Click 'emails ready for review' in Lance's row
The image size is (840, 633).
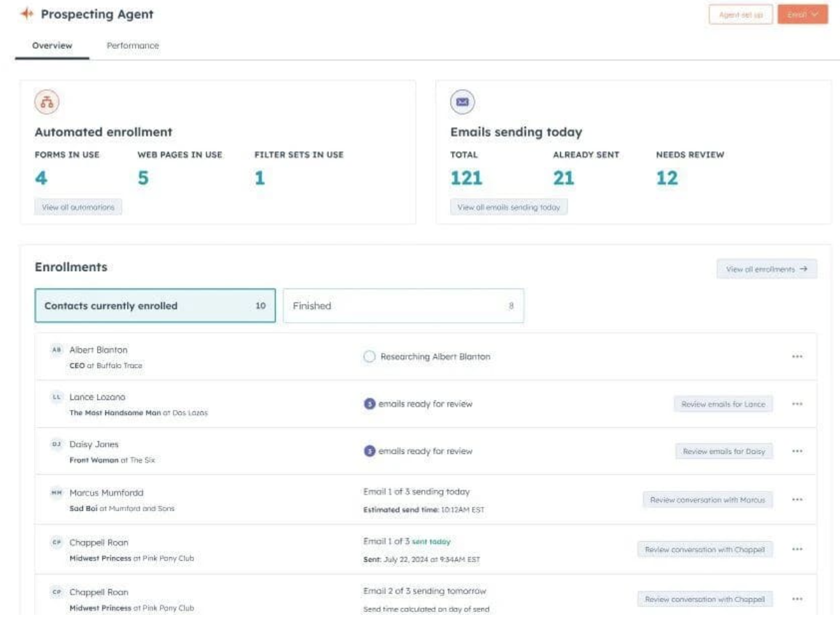click(426, 404)
